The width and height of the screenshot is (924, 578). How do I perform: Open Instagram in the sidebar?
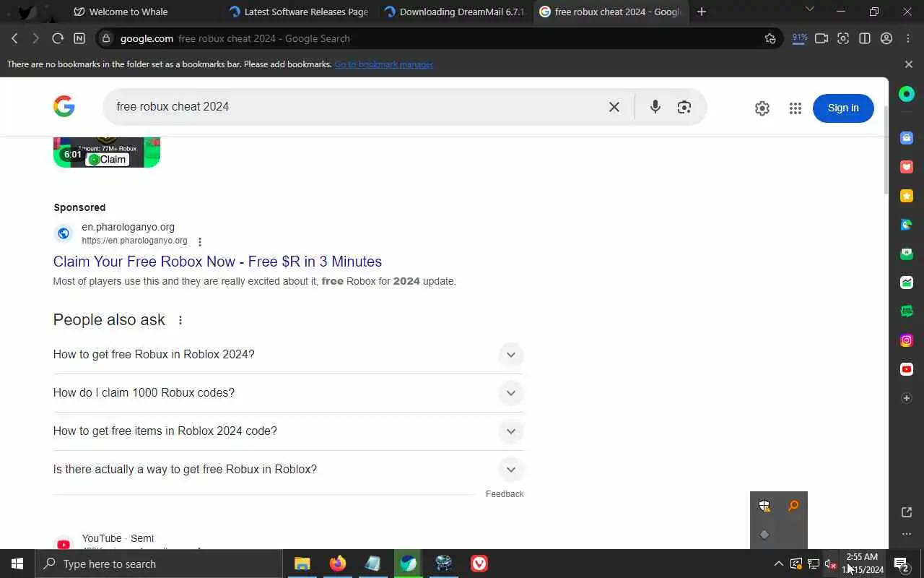coord(907,340)
